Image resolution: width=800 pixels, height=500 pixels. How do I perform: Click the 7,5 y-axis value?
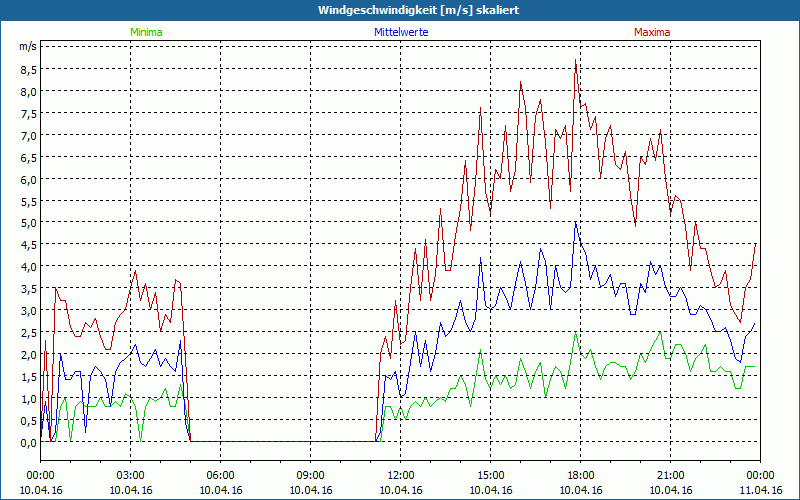pos(28,114)
